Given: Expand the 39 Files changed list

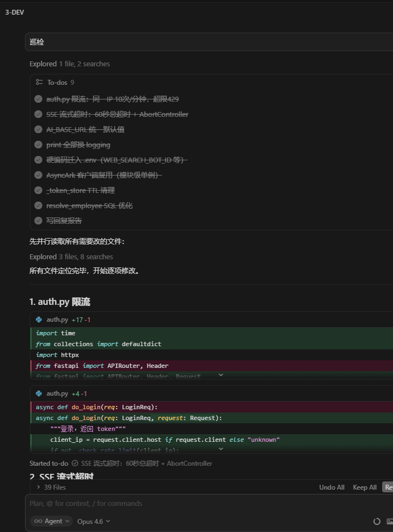Looking at the screenshot, I should point(52,487).
